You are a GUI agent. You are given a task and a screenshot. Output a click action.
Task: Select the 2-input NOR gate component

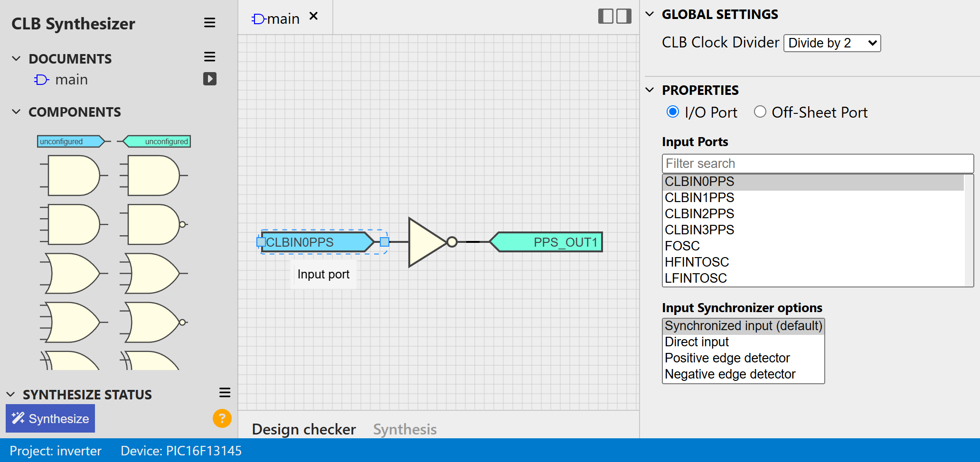coord(154,322)
